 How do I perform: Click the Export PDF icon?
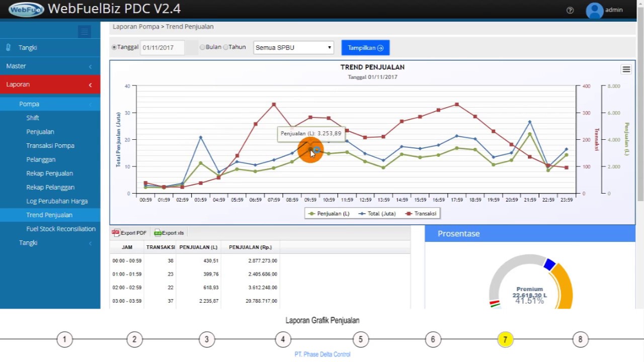116,233
